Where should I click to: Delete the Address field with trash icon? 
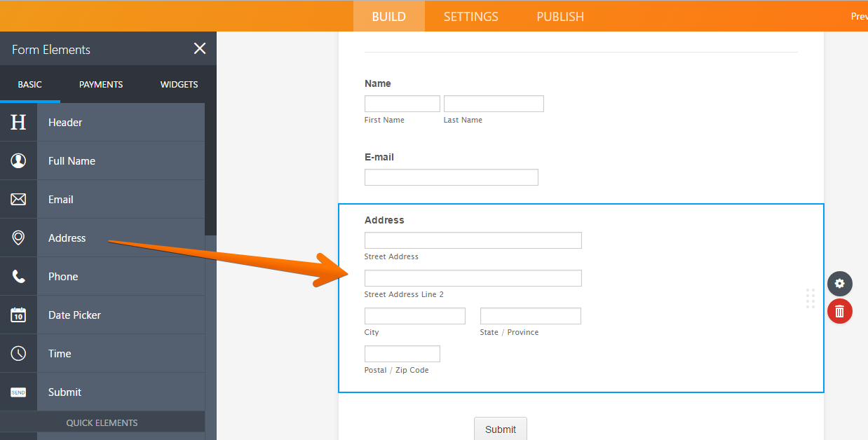tap(839, 311)
